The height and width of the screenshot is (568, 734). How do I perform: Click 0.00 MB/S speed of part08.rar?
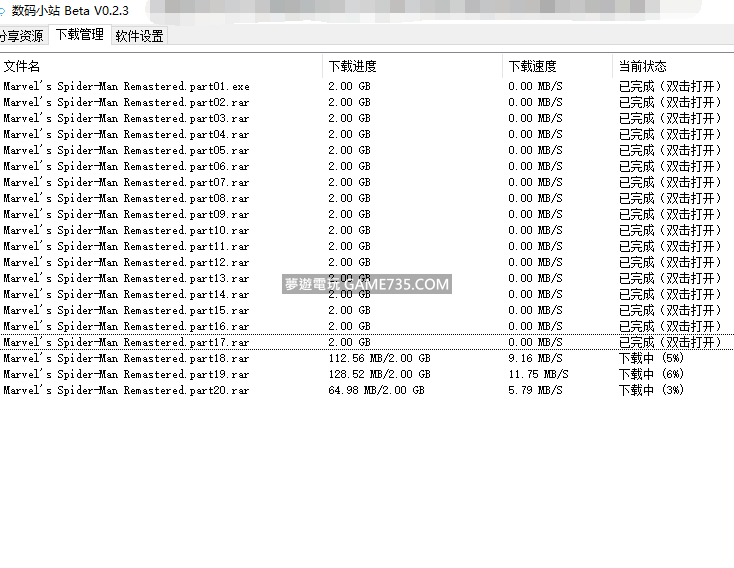pyautogui.click(x=535, y=198)
